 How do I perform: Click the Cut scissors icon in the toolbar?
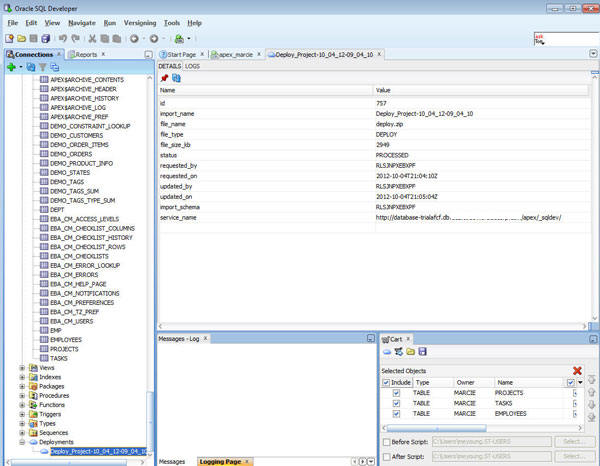pyautogui.click(x=91, y=38)
